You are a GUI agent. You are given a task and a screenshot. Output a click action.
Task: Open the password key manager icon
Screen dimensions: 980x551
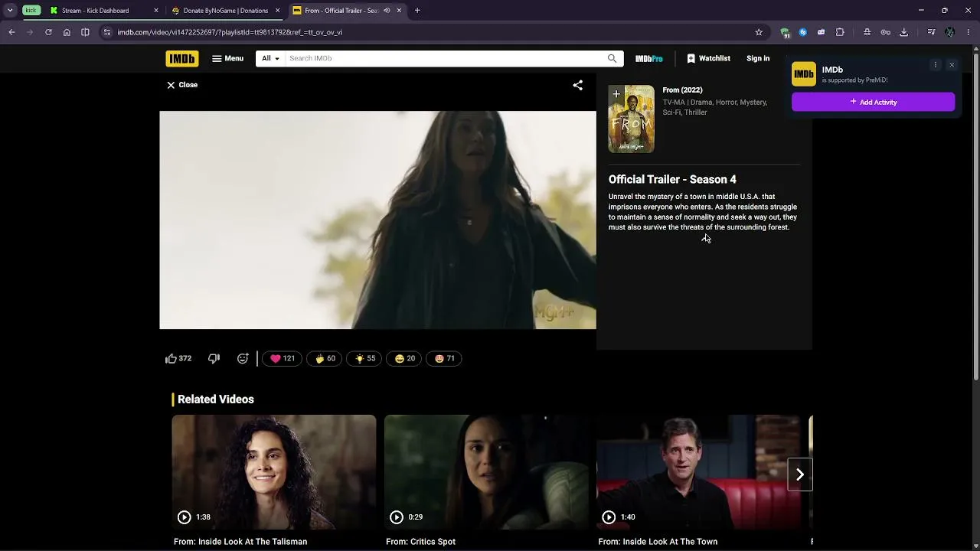(x=885, y=32)
